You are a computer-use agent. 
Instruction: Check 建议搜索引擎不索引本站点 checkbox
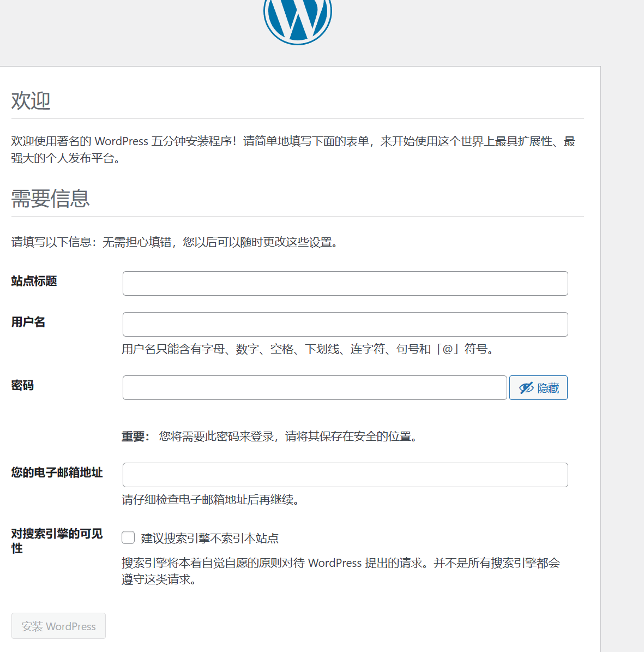[x=128, y=537]
